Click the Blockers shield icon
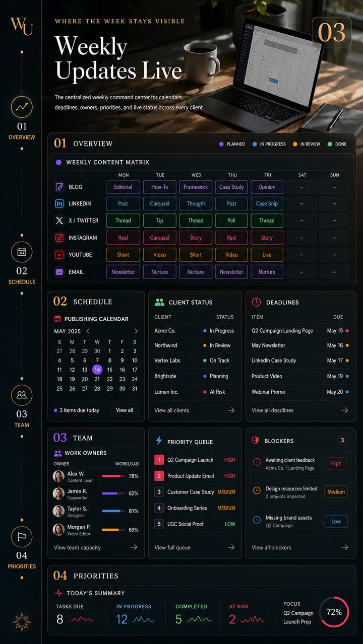Image resolution: width=363 pixels, height=644 pixels. pos(256,441)
